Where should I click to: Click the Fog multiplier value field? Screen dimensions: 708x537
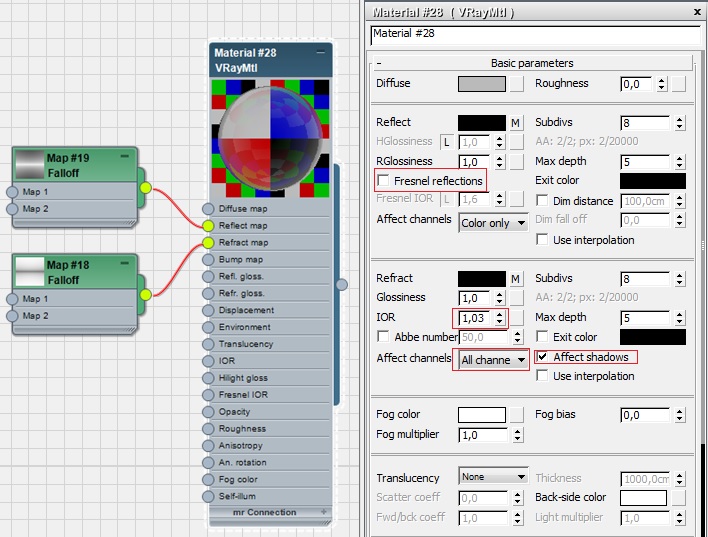click(485, 435)
